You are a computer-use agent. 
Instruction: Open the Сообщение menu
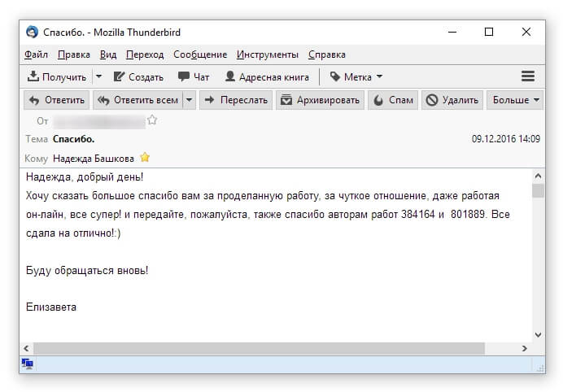click(x=200, y=54)
